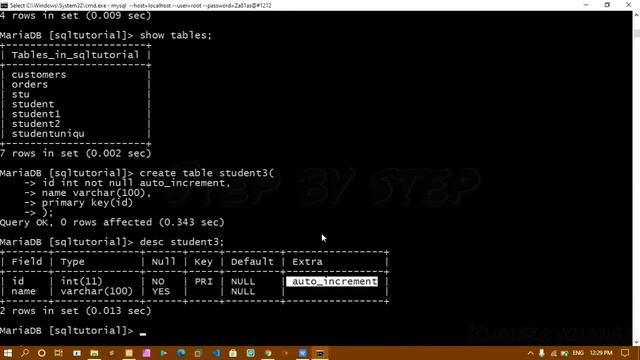
Task: Click the terminal scrollbar up arrow
Action: (636, 15)
